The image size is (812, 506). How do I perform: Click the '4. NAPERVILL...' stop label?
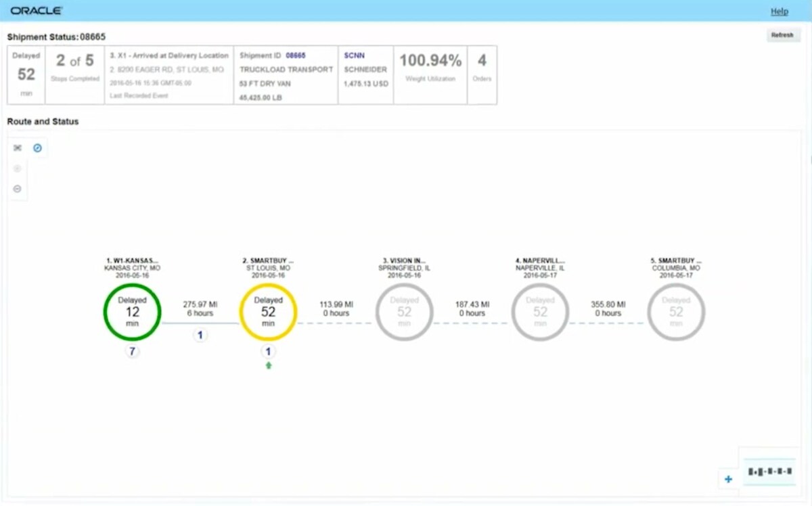541,260
